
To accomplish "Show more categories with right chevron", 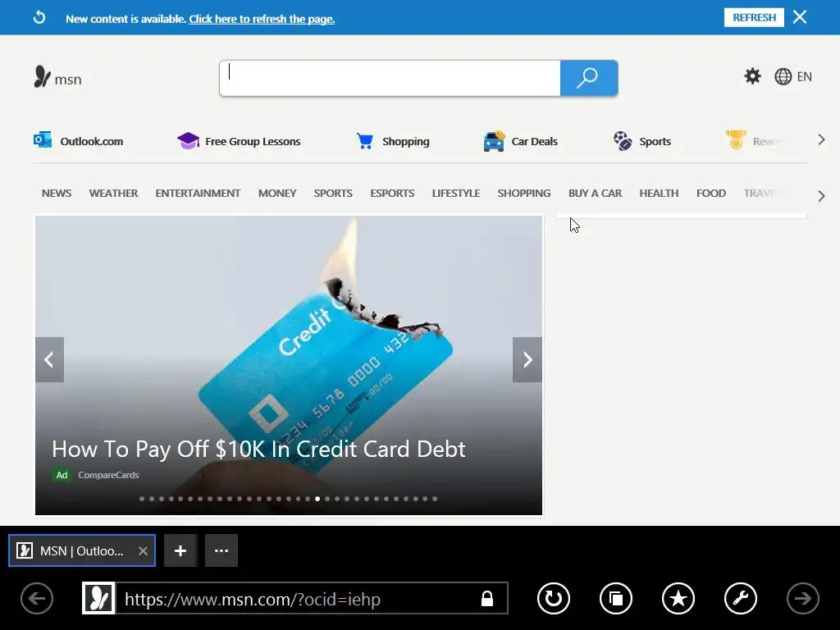I will (x=821, y=196).
